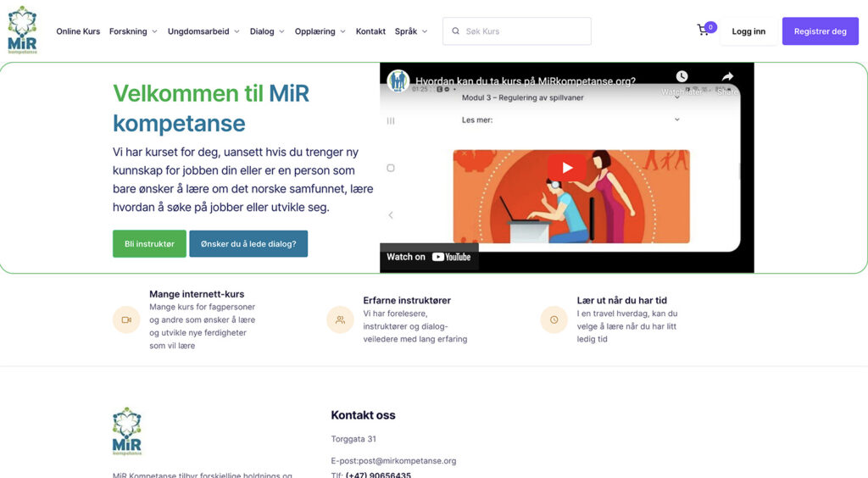The width and height of the screenshot is (868, 478).
Task: Click the Lær ut når du har tid heading
Action: tap(621, 300)
